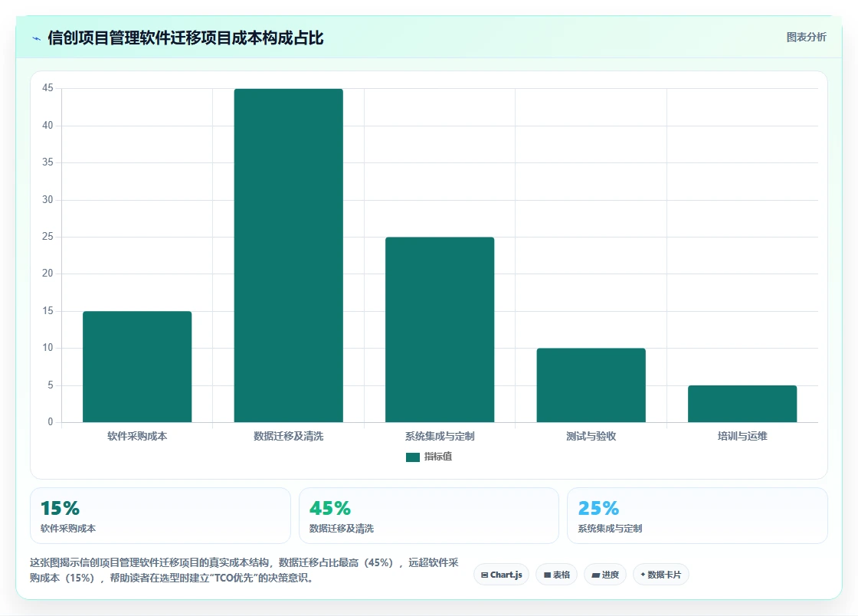
Task: Click the 系统集成与定制 x-axis label
Action: click(440, 436)
